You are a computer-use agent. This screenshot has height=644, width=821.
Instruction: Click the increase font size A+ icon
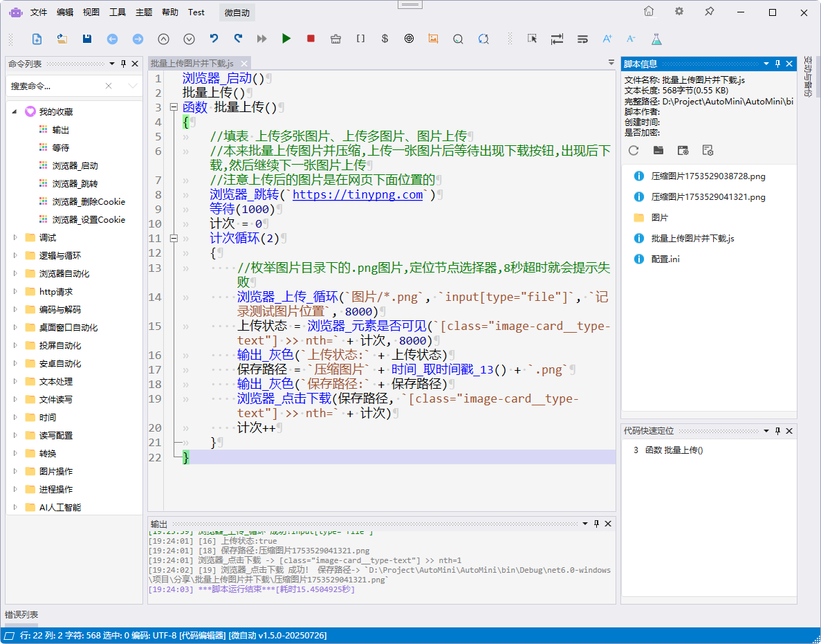[x=607, y=39]
